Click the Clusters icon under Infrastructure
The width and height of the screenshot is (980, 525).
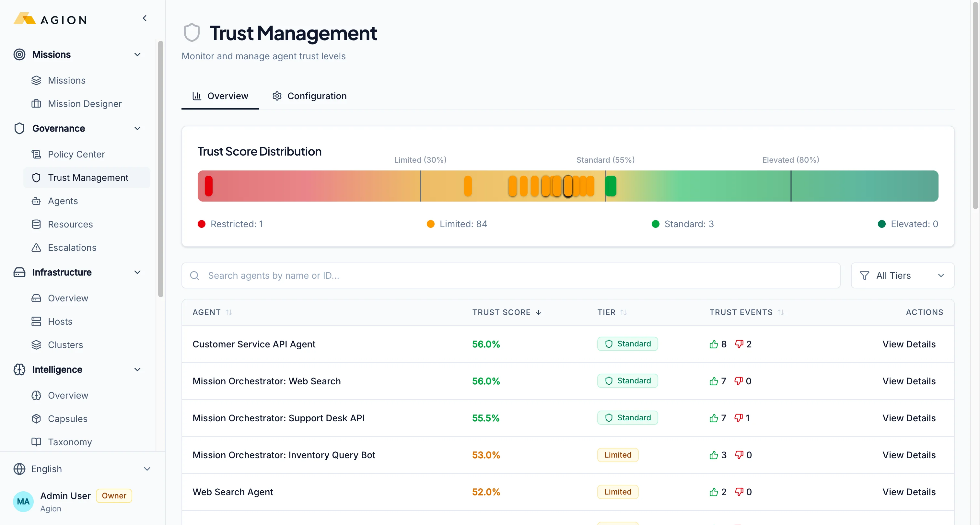[x=36, y=345]
